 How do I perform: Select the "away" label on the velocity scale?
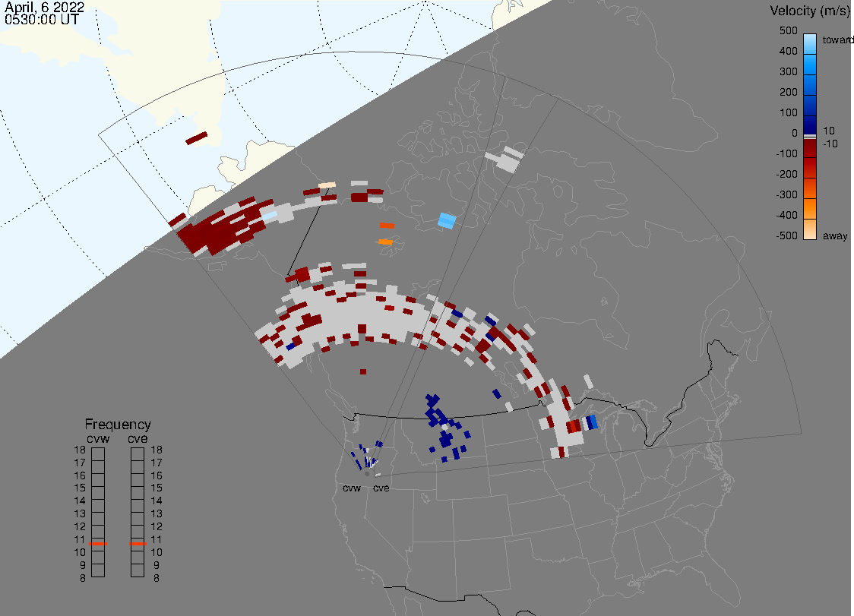pyautogui.click(x=835, y=235)
